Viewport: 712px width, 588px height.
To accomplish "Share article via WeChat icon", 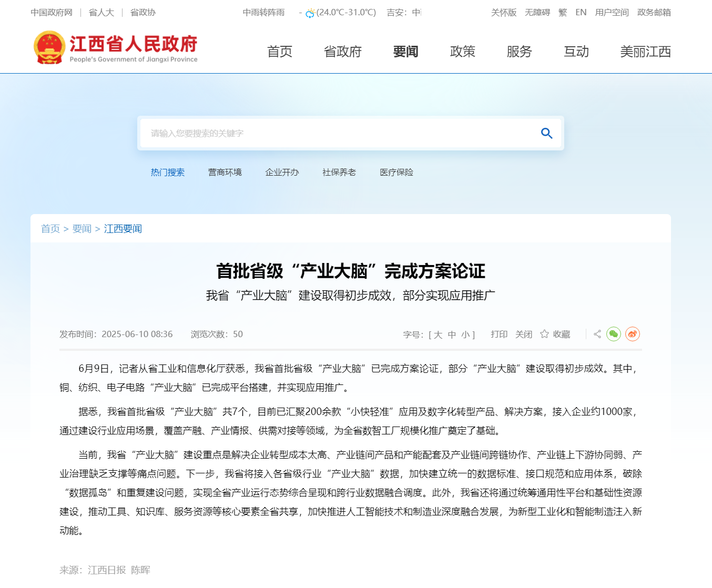I will (x=613, y=334).
